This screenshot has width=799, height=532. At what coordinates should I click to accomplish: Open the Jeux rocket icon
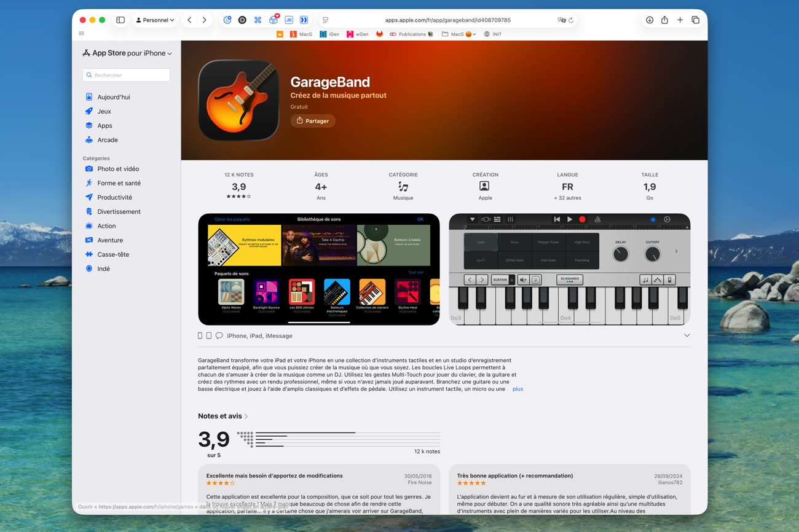point(89,111)
